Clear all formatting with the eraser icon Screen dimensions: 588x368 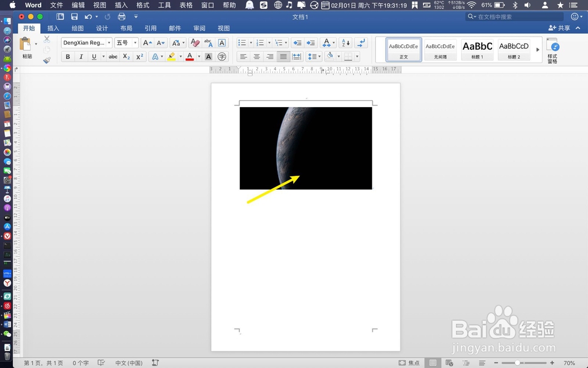coord(195,43)
